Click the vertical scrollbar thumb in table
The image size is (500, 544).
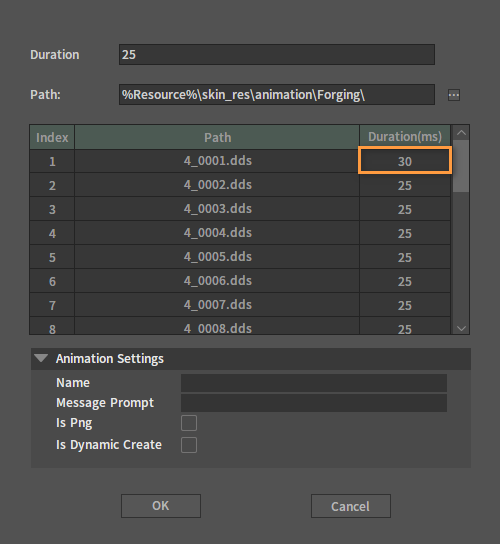pos(461,166)
